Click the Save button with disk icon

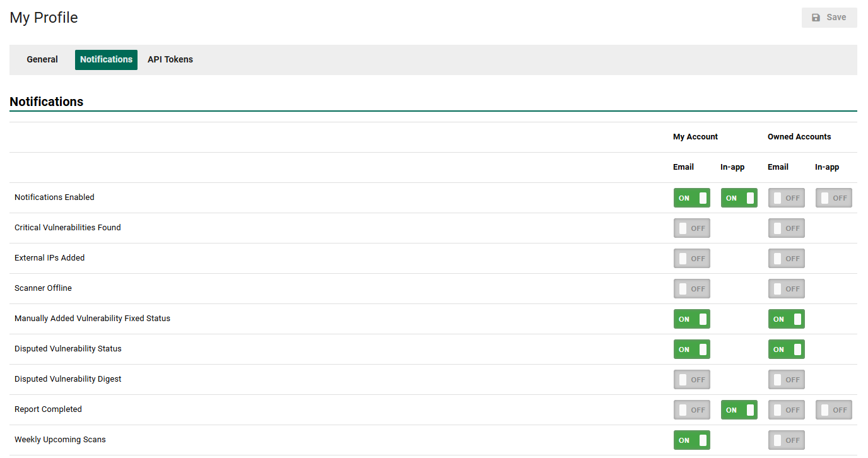pos(829,18)
